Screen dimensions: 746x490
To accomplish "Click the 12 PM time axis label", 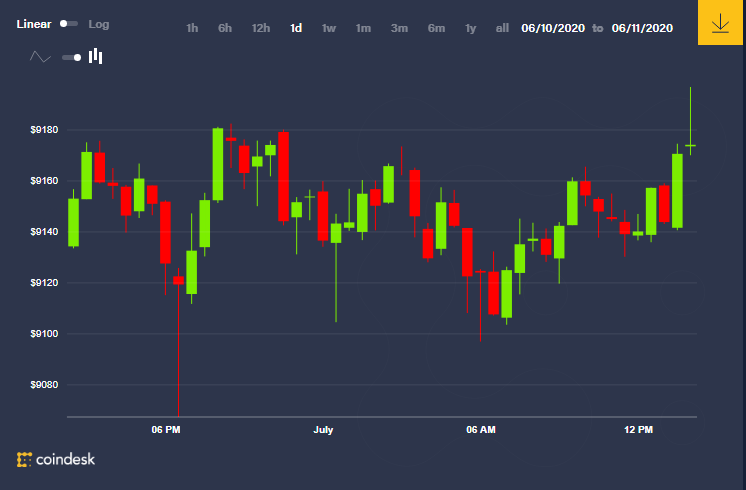I will pyautogui.click(x=638, y=430).
